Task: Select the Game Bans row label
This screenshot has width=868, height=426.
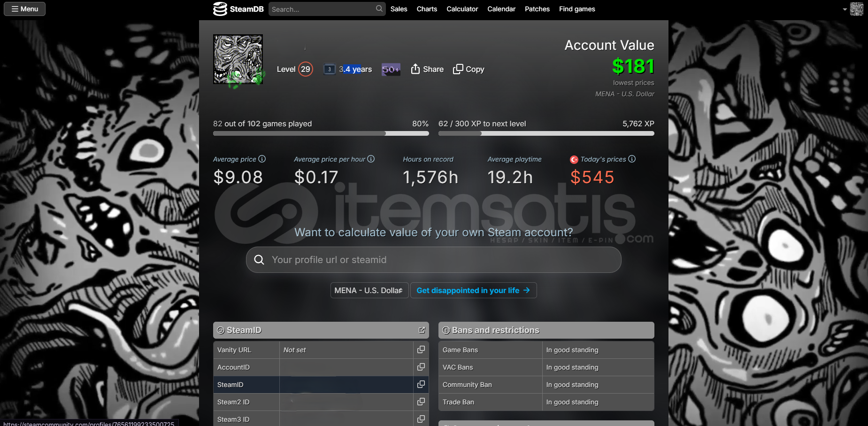Action: tap(460, 350)
